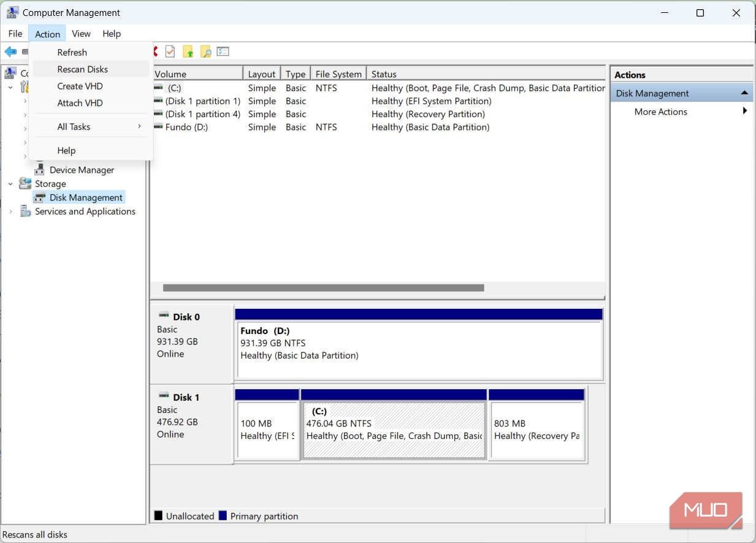756x543 pixels.
Task: Sort by the Status column header
Action: tap(486, 74)
